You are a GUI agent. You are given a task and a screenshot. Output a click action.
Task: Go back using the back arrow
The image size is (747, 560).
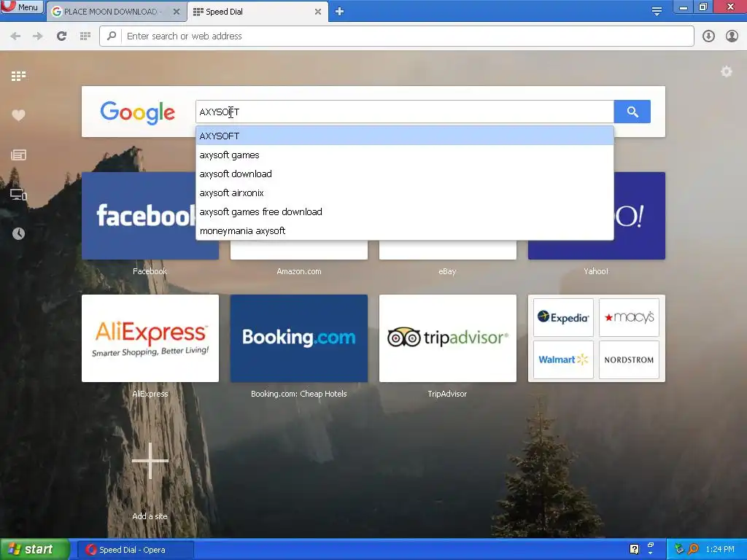(15, 36)
